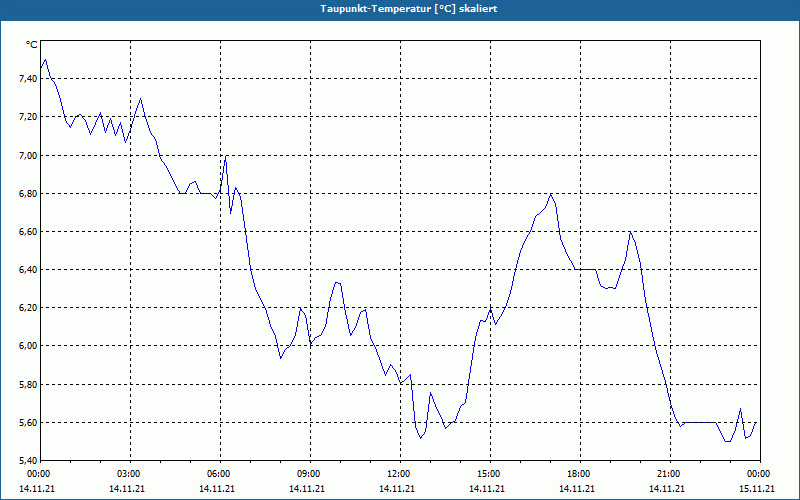Click the 03:00 time label

pyautogui.click(x=130, y=474)
